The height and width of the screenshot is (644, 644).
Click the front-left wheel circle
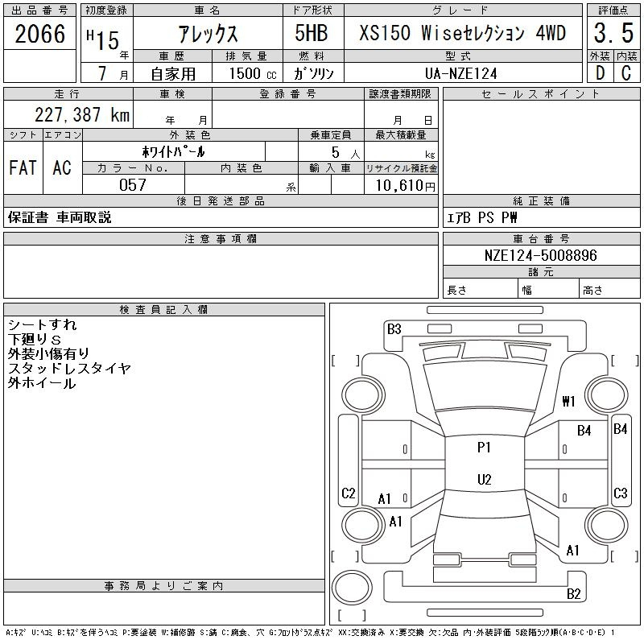click(x=363, y=394)
